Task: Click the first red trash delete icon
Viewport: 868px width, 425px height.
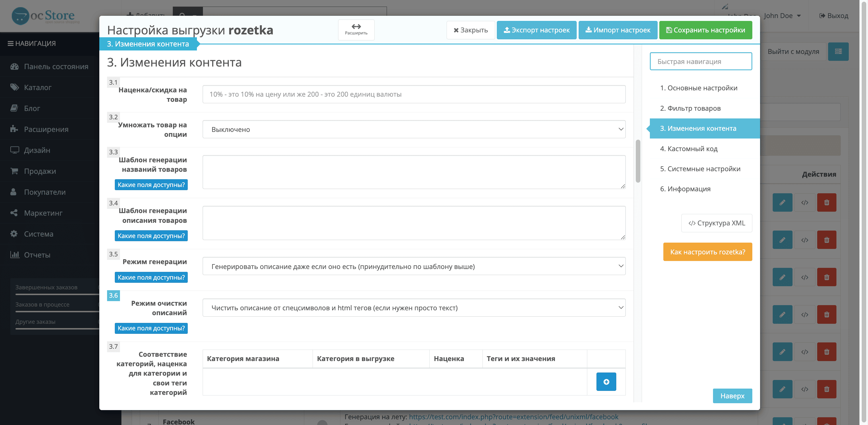Action: point(827,202)
